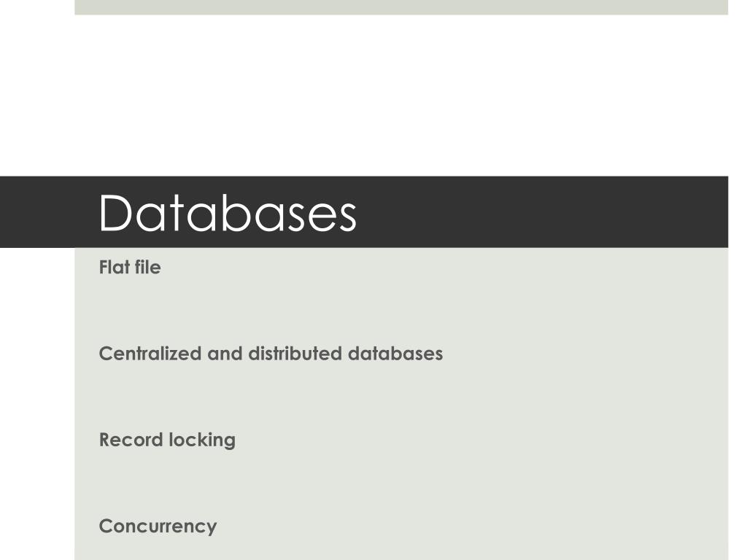Click the dark banner portion left of the title

coord(47,212)
